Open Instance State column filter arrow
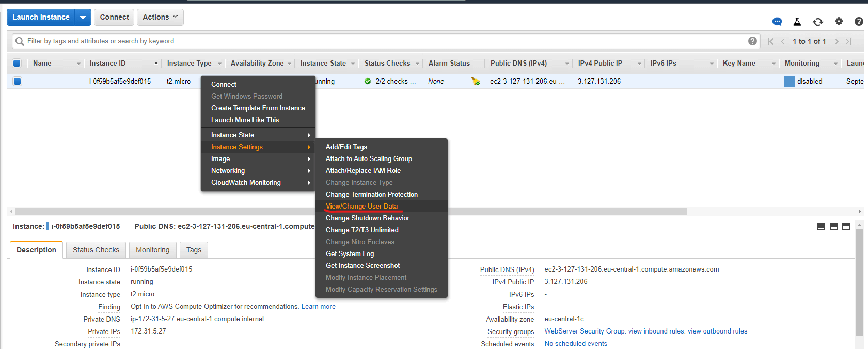The height and width of the screenshot is (349, 868). 353,64
